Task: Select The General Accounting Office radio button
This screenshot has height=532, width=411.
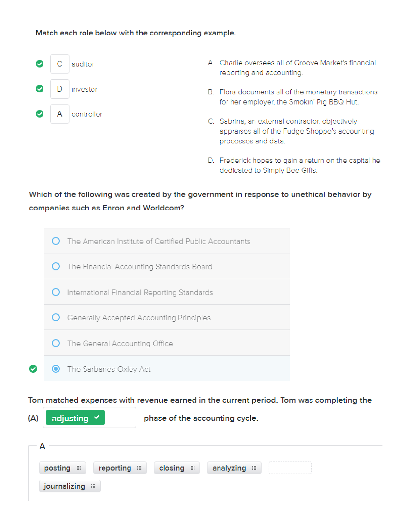Action: (56, 343)
